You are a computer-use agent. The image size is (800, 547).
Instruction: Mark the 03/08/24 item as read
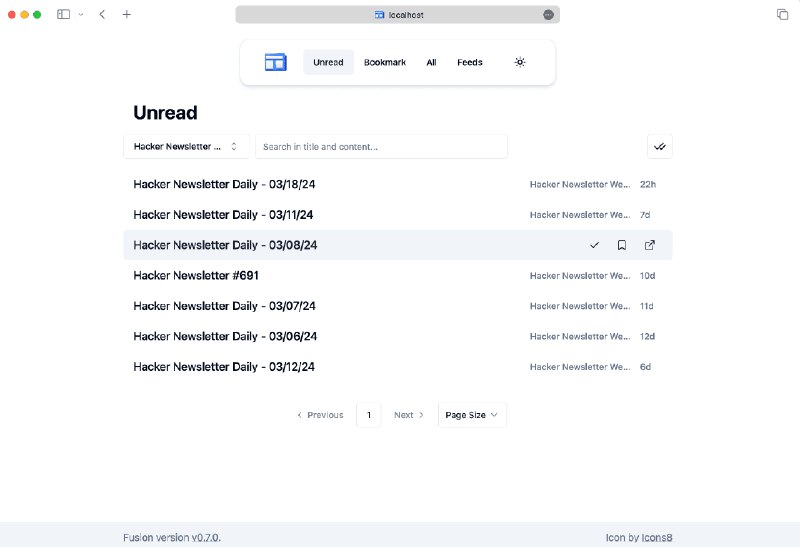594,245
